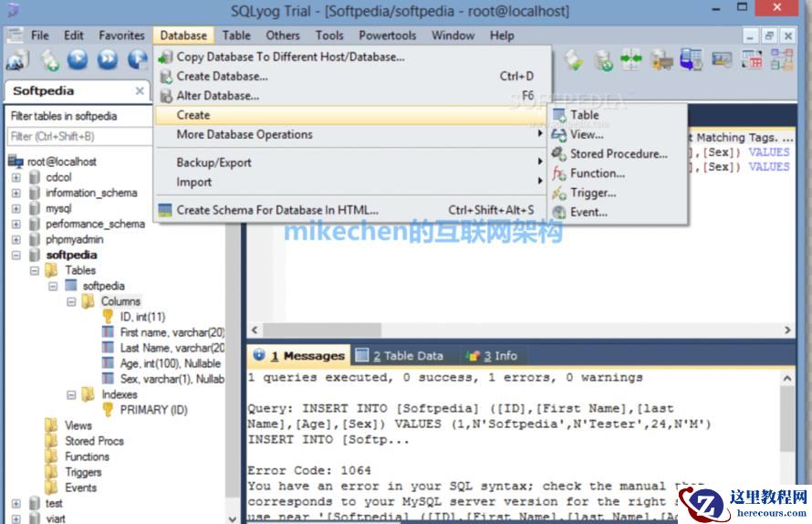Select the Functions folder
The image size is (812, 524).
[x=87, y=456]
